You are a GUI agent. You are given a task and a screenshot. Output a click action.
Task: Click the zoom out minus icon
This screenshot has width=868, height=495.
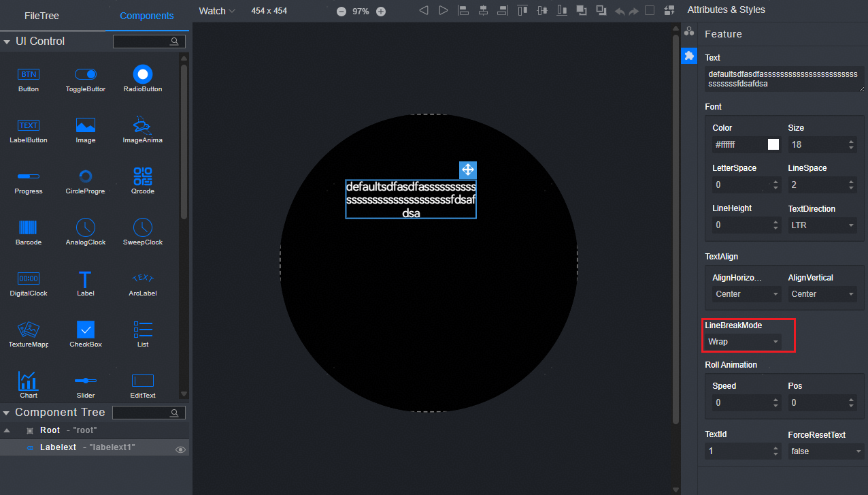[x=341, y=12]
